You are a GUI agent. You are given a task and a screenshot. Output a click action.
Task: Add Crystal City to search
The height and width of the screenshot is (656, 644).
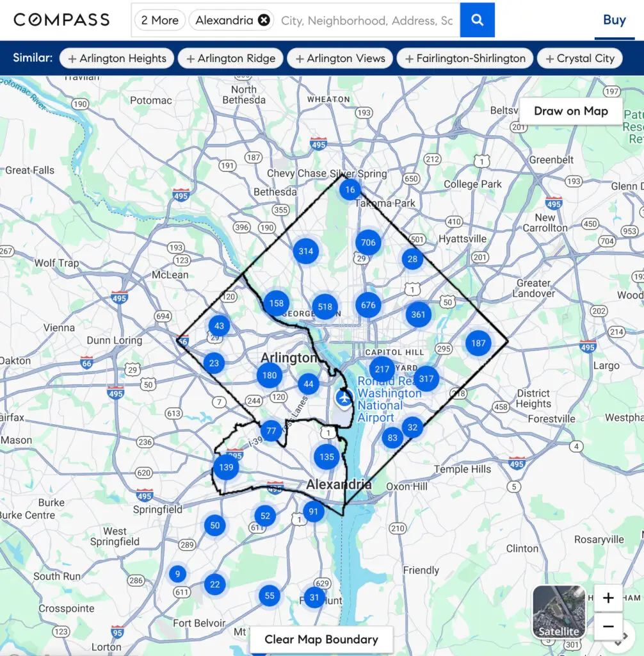pos(579,58)
